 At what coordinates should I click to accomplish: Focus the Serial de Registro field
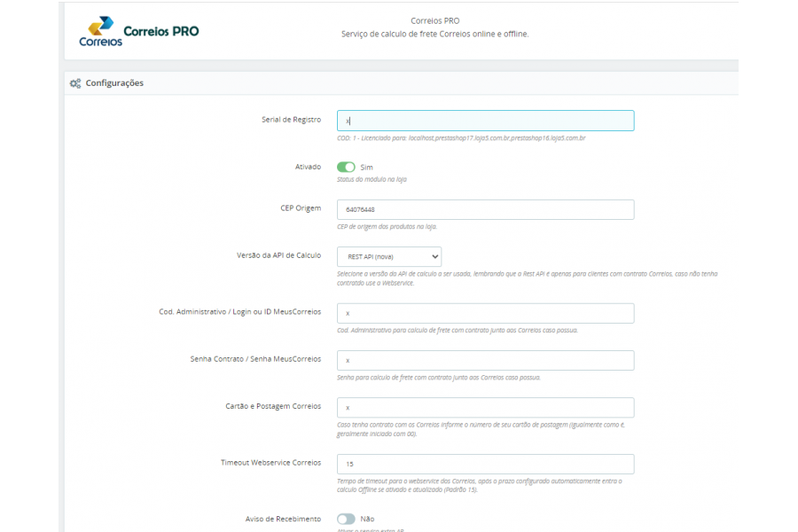486,121
